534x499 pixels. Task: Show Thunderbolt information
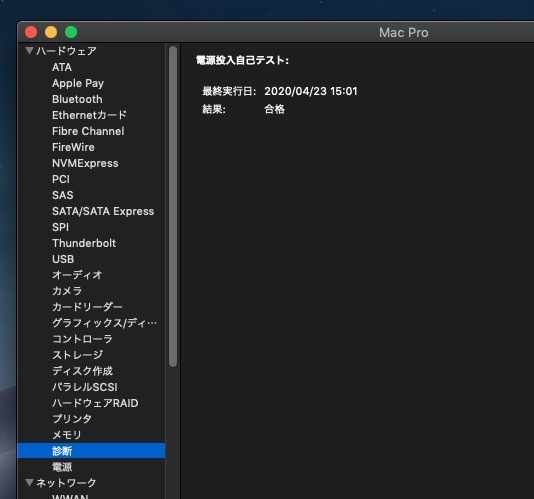pyautogui.click(x=84, y=243)
